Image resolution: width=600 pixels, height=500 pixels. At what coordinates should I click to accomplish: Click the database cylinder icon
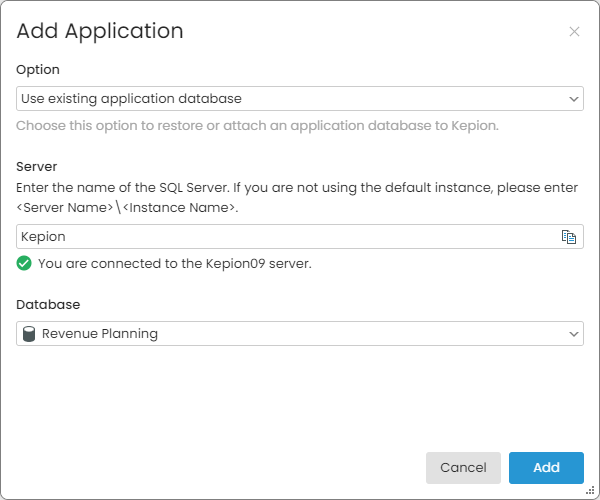(x=29, y=334)
